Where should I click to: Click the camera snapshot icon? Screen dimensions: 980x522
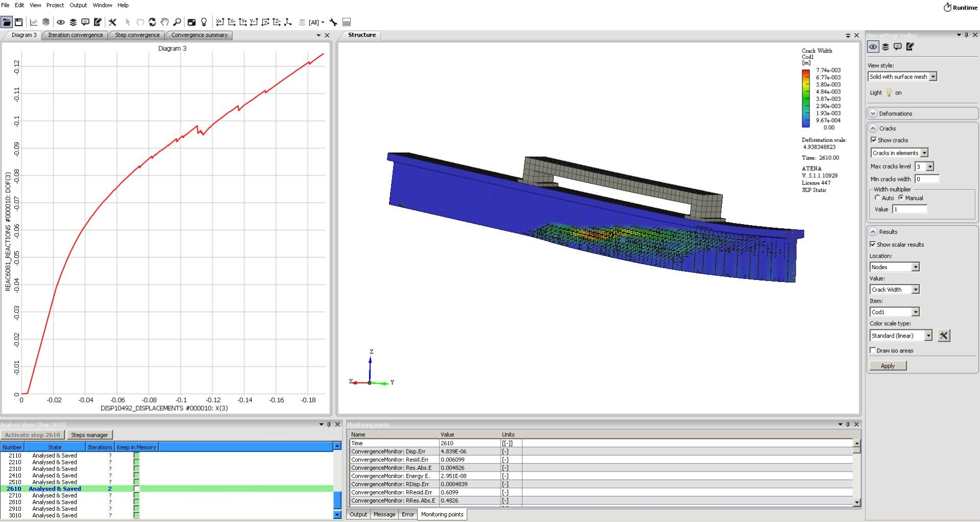pyautogui.click(x=191, y=22)
